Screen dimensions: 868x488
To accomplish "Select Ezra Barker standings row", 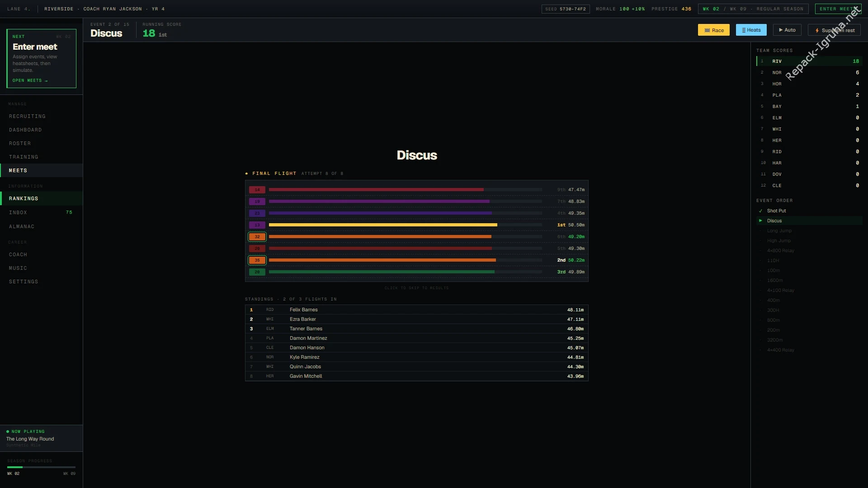I will click(416, 319).
